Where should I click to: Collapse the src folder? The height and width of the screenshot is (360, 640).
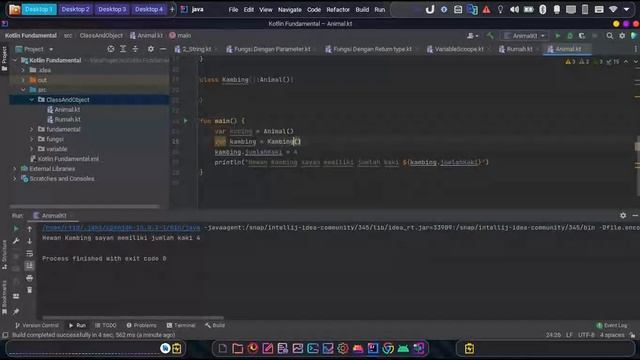[x=23, y=90]
